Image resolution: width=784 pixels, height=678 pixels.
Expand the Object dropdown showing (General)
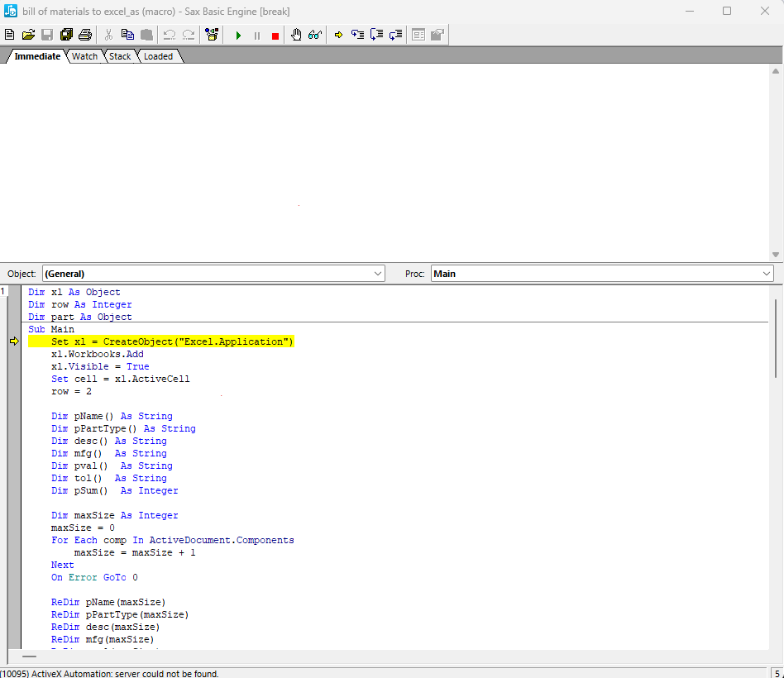click(378, 274)
